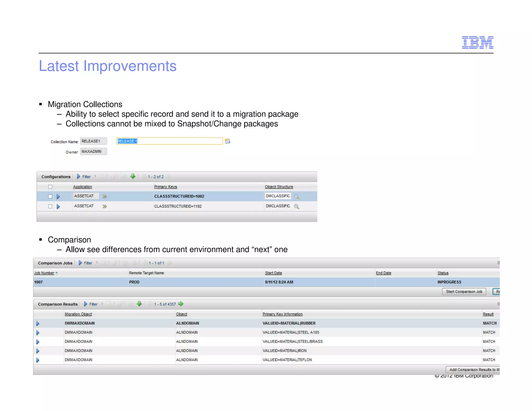Sort Configurations by the Application column
Image resolution: width=532 pixels, height=411 pixels.
tap(82, 187)
